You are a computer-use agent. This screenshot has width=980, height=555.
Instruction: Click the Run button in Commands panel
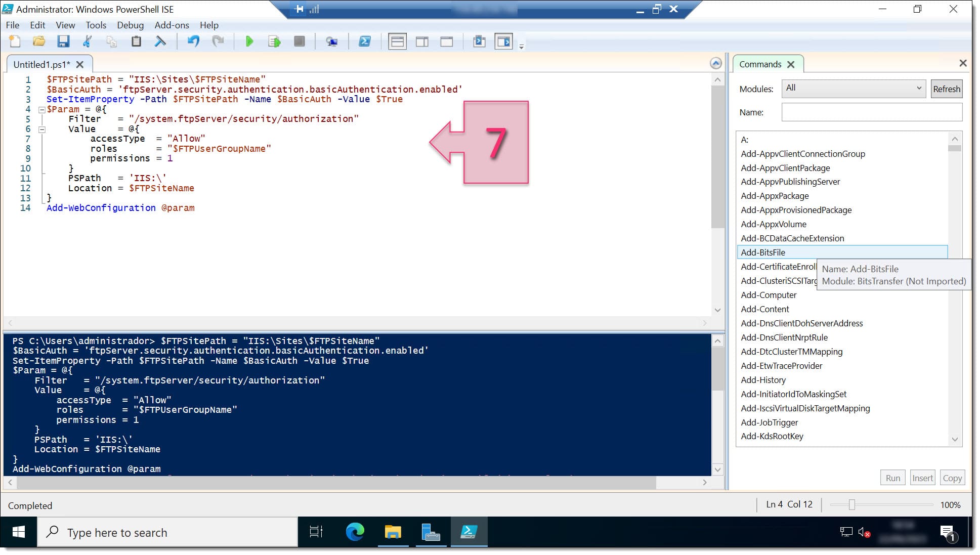click(x=892, y=478)
